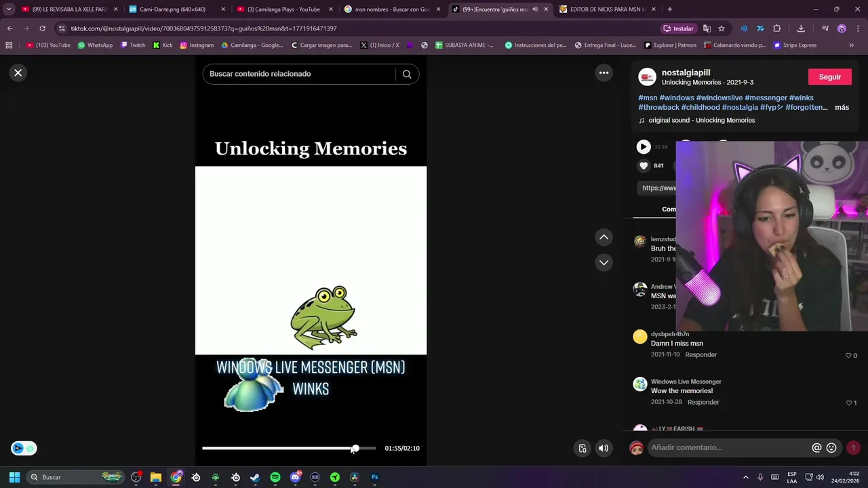Image resolution: width=868 pixels, height=488 pixels.
Task: Click the play count icon
Action: point(644,146)
